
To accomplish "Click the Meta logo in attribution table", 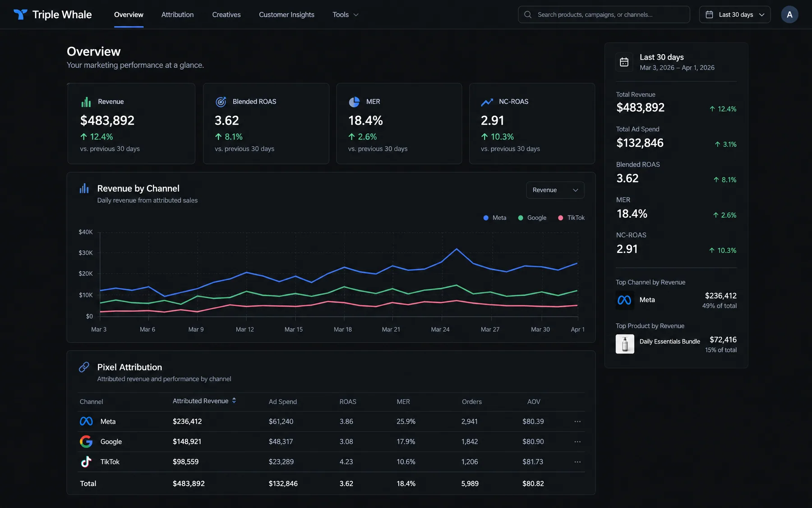I will click(86, 421).
